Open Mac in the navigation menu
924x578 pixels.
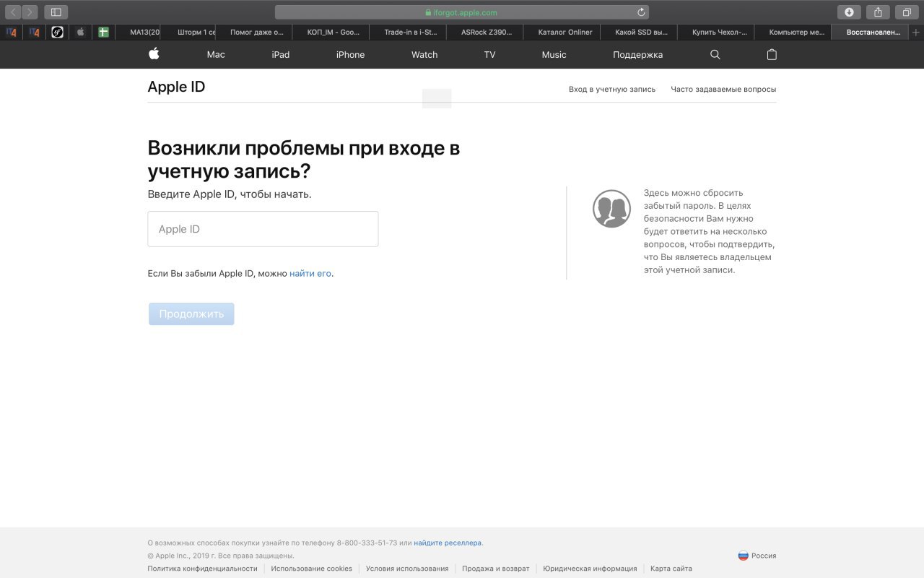point(216,55)
